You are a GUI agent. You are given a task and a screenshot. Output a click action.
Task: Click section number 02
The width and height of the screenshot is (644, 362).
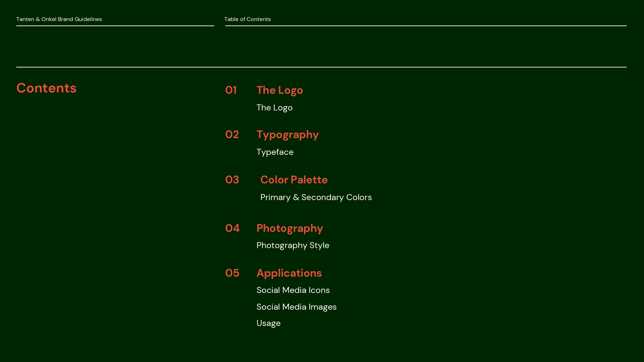coord(232,135)
